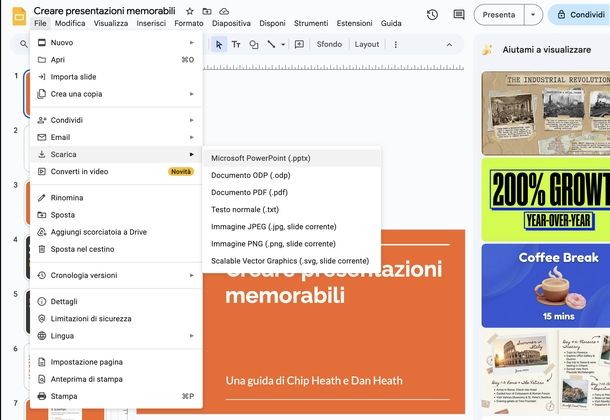
Task: Click the move-to-folder icon beside the title
Action: tap(207, 11)
